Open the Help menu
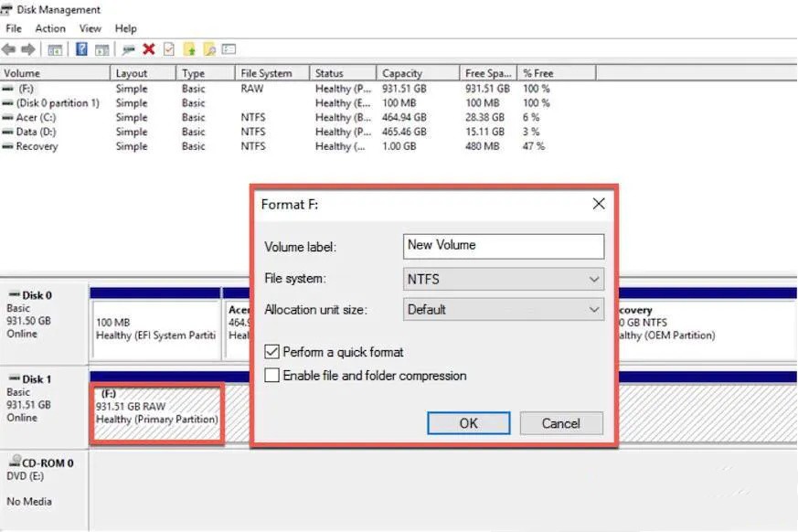798x532 pixels. (126, 28)
